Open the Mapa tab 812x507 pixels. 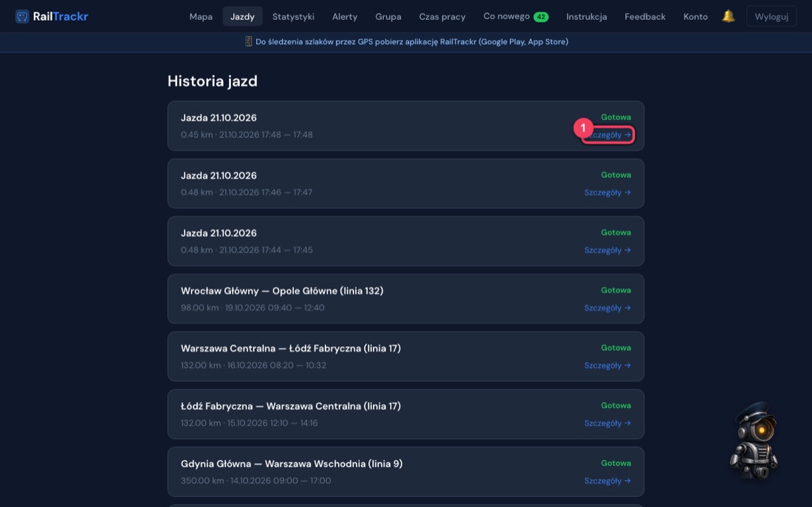click(201, 16)
